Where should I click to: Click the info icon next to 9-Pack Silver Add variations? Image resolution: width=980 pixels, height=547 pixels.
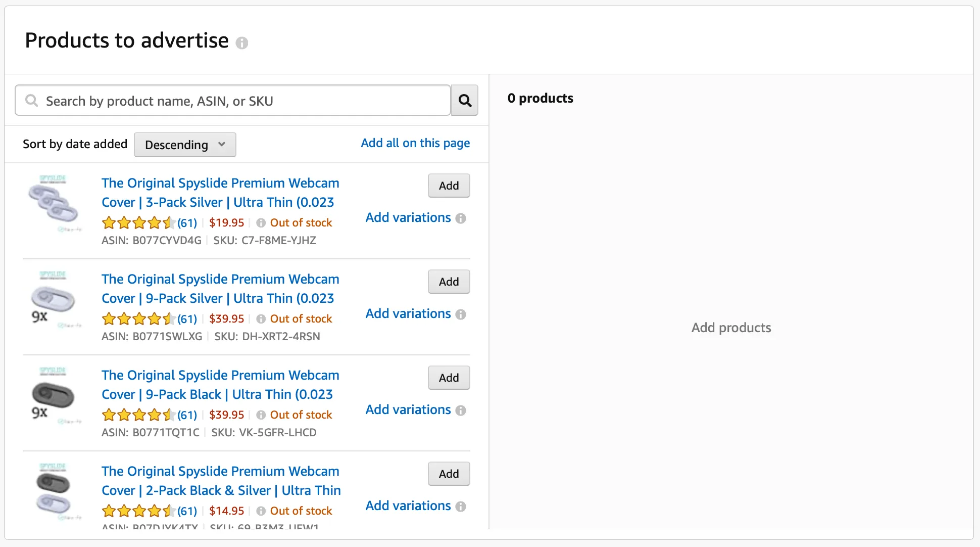tap(461, 314)
